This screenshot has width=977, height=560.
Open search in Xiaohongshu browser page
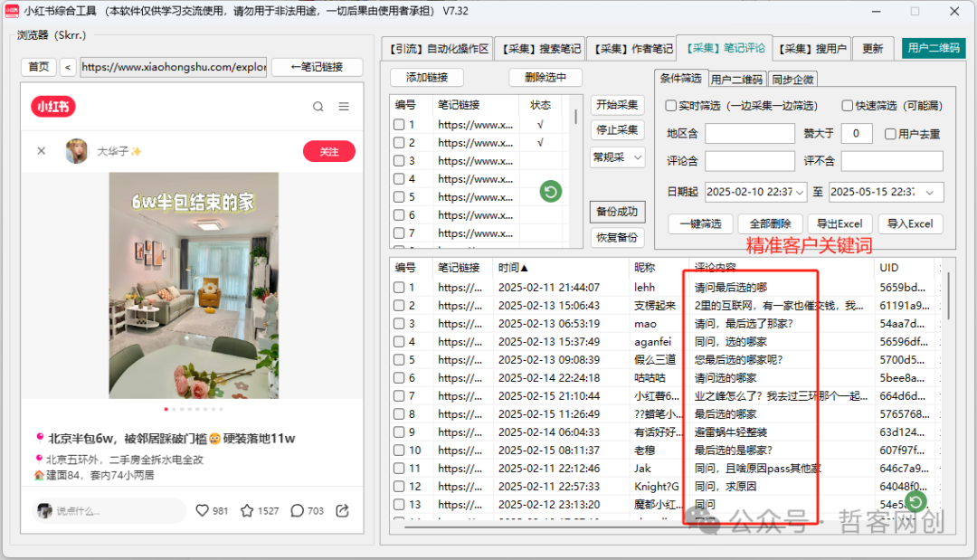[x=318, y=107]
